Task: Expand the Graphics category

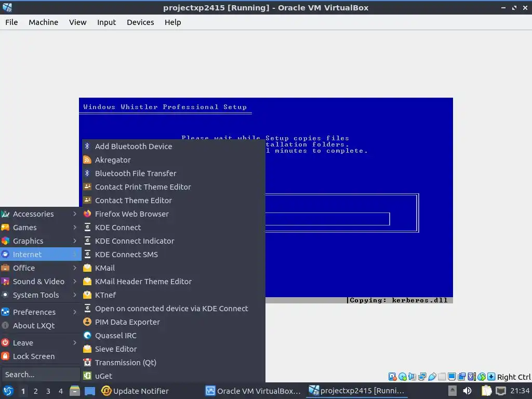Action: tap(41, 241)
